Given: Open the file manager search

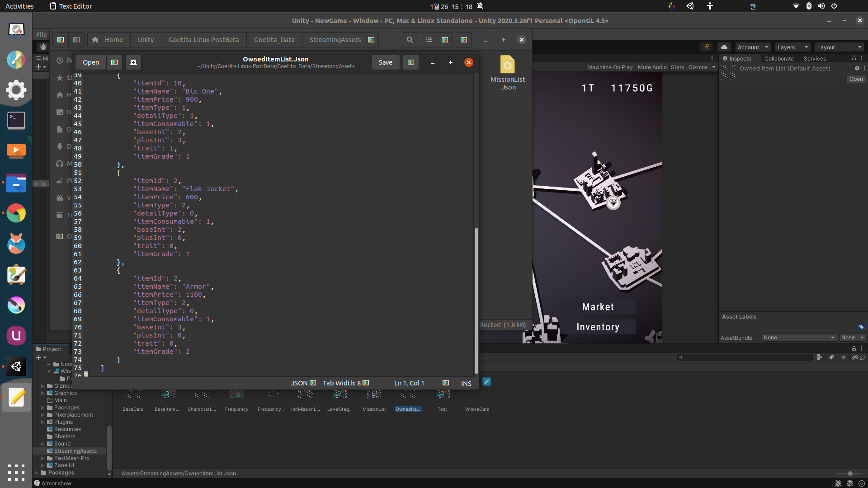Looking at the screenshot, I should (x=410, y=40).
